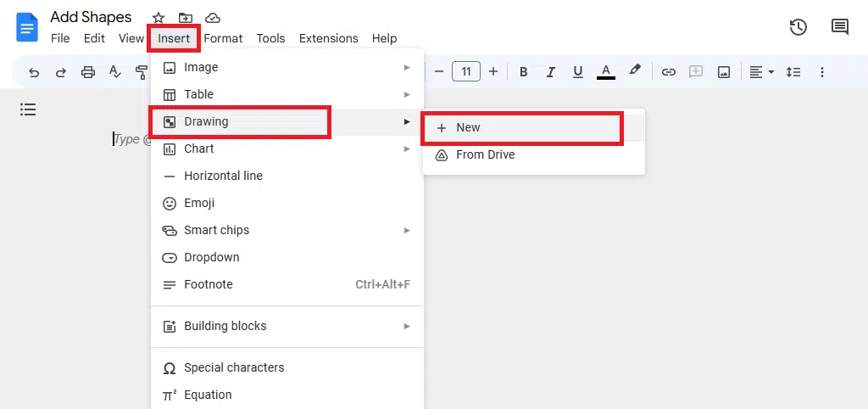868x409 pixels.
Task: Choose From Drive option
Action: (485, 154)
